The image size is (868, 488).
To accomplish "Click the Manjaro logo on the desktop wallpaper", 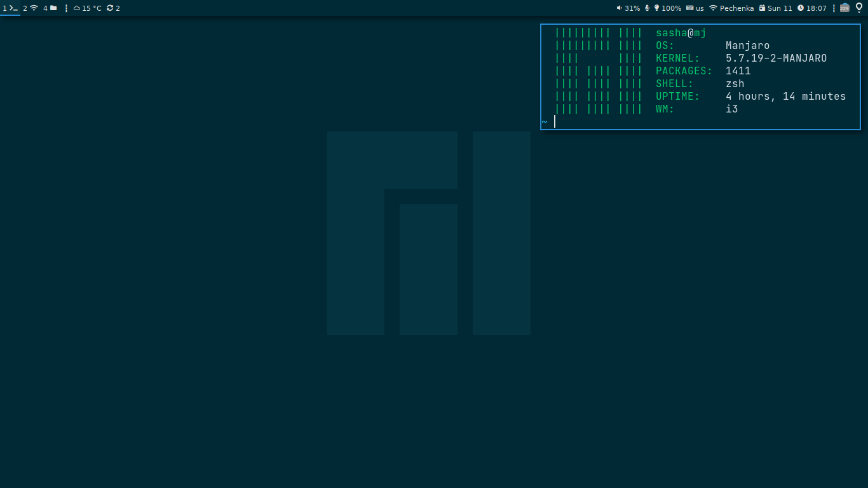I will 428,233.
